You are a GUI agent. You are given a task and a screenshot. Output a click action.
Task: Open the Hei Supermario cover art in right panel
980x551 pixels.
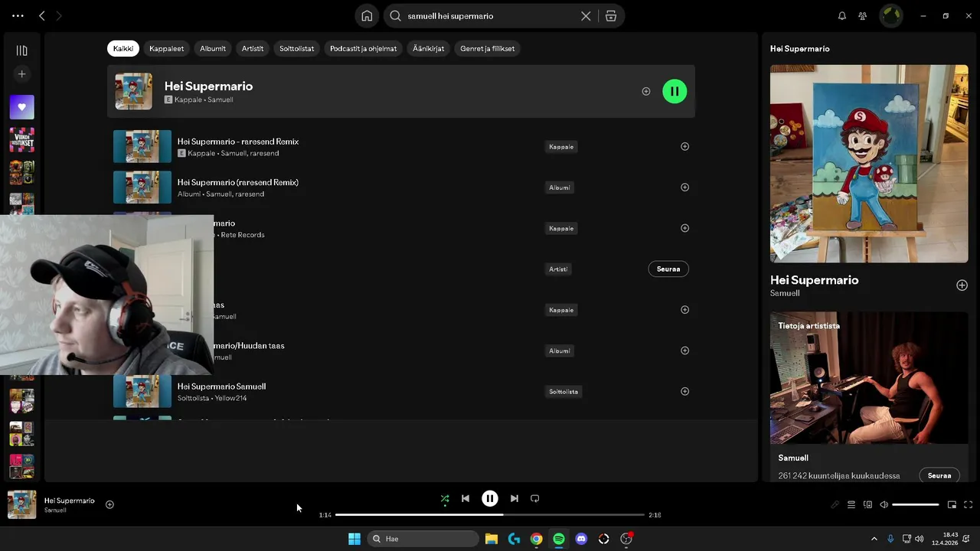(869, 164)
